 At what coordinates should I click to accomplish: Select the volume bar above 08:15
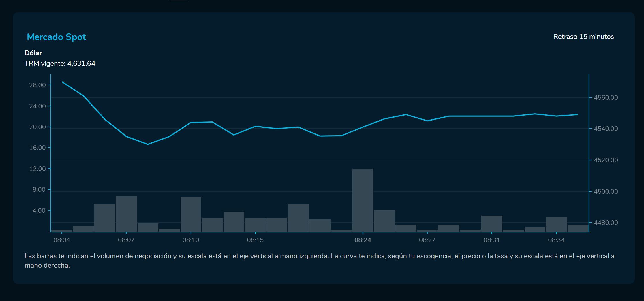coord(255,225)
